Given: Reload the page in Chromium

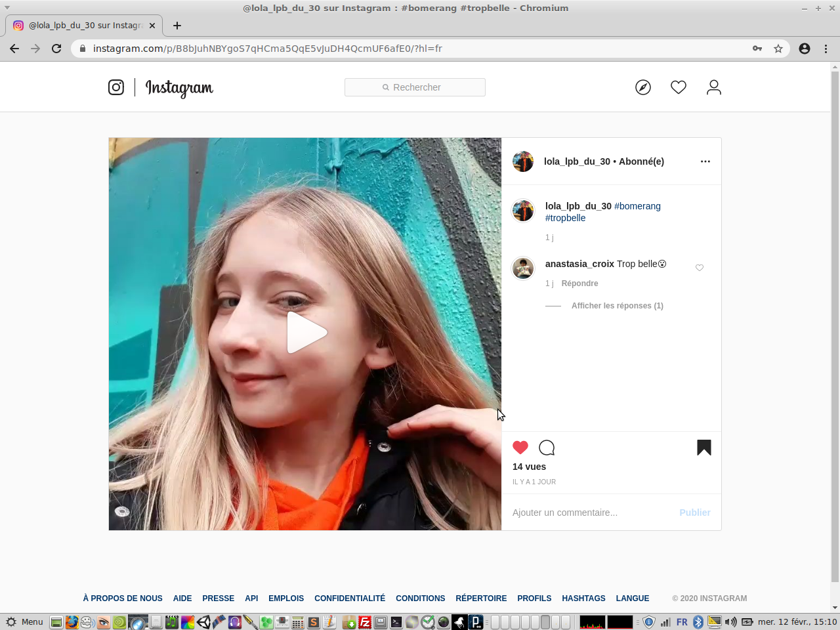Looking at the screenshot, I should tap(56, 49).
